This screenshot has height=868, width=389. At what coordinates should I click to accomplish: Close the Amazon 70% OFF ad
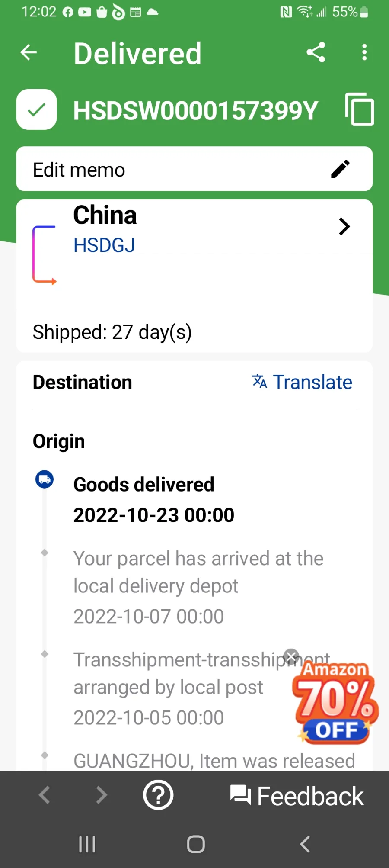pos(291,656)
